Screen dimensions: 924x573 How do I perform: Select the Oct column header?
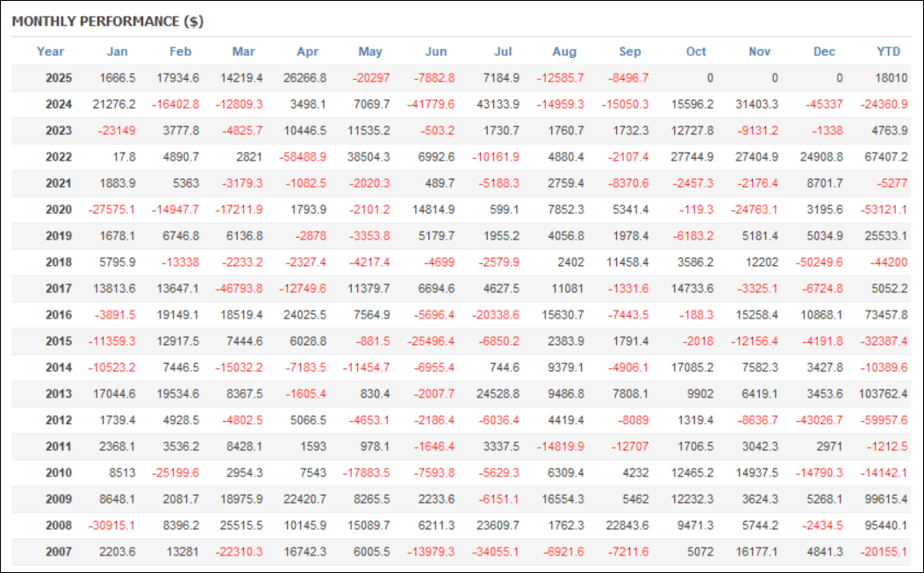(696, 52)
